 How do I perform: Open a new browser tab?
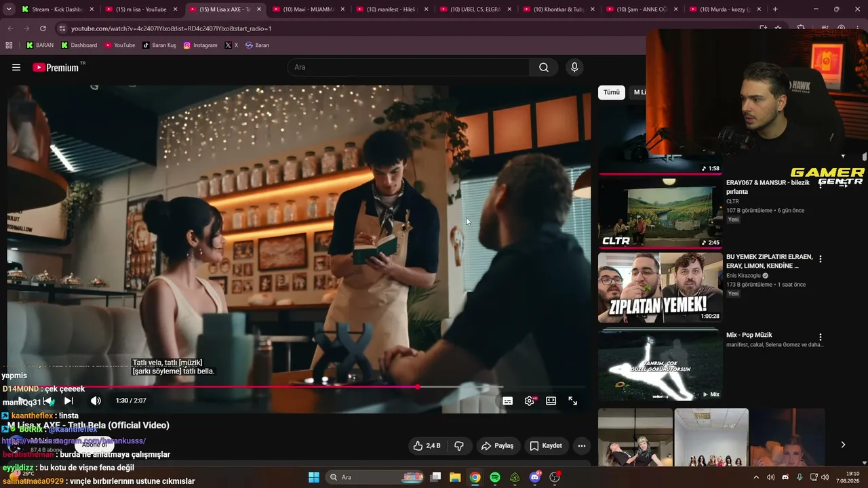775,9
